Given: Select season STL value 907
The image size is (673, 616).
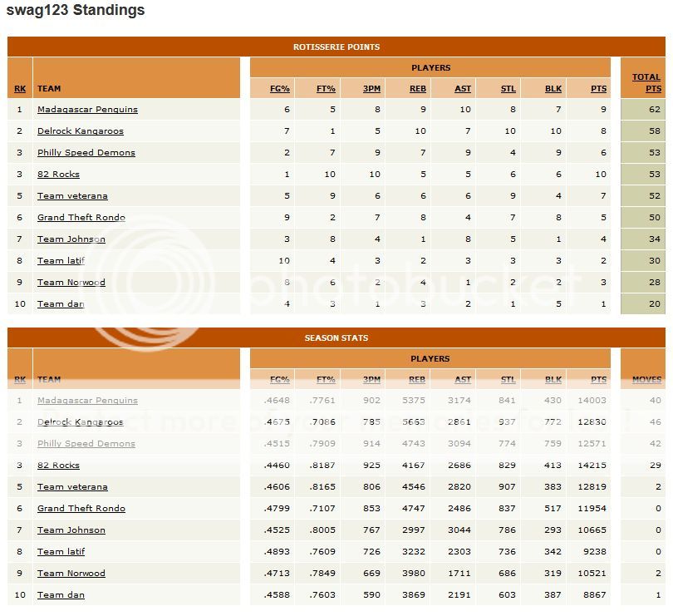Looking at the screenshot, I should pos(507,486).
